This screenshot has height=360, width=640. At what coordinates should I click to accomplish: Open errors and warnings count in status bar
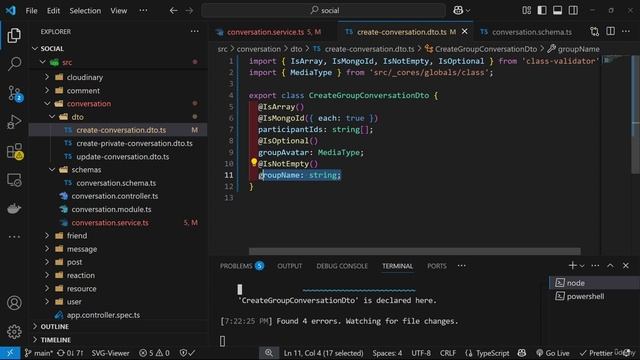[x=154, y=353]
